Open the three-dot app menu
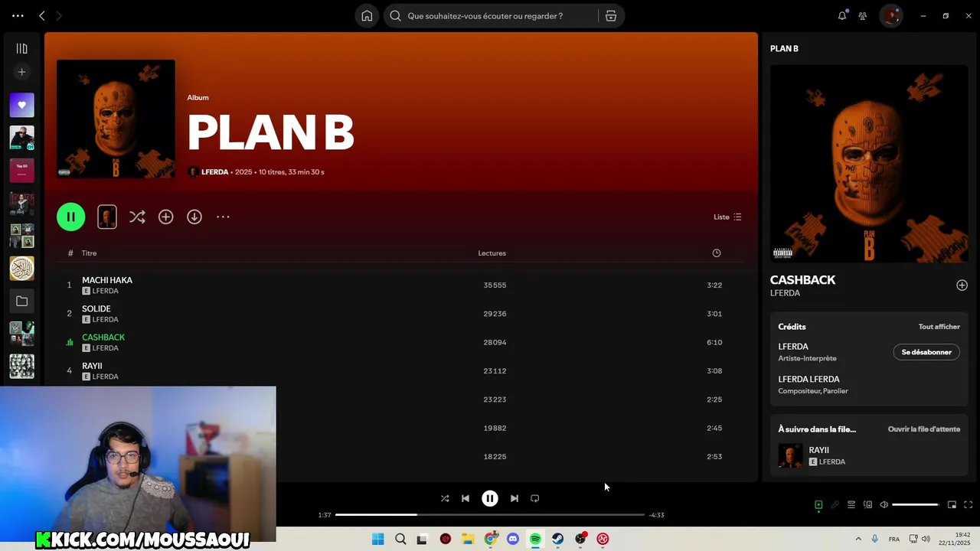 [x=18, y=16]
